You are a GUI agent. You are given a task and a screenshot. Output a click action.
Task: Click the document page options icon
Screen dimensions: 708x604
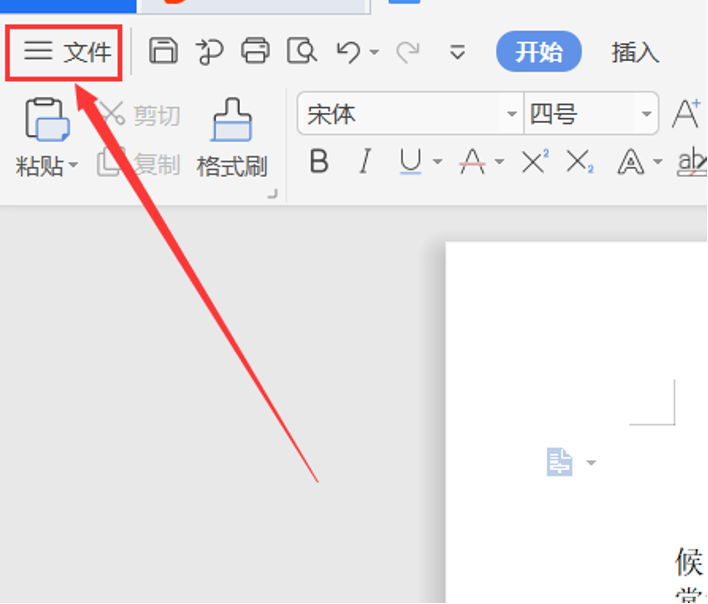tap(560, 462)
